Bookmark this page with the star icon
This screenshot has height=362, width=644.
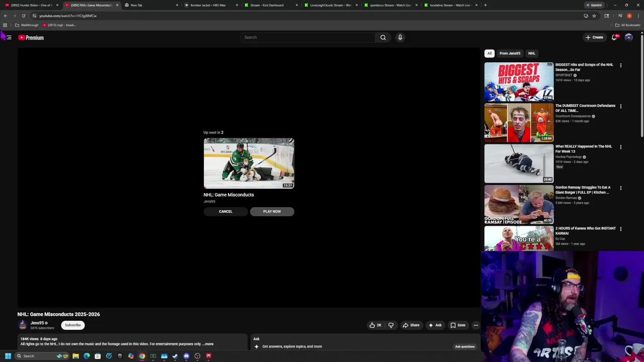click(x=594, y=16)
